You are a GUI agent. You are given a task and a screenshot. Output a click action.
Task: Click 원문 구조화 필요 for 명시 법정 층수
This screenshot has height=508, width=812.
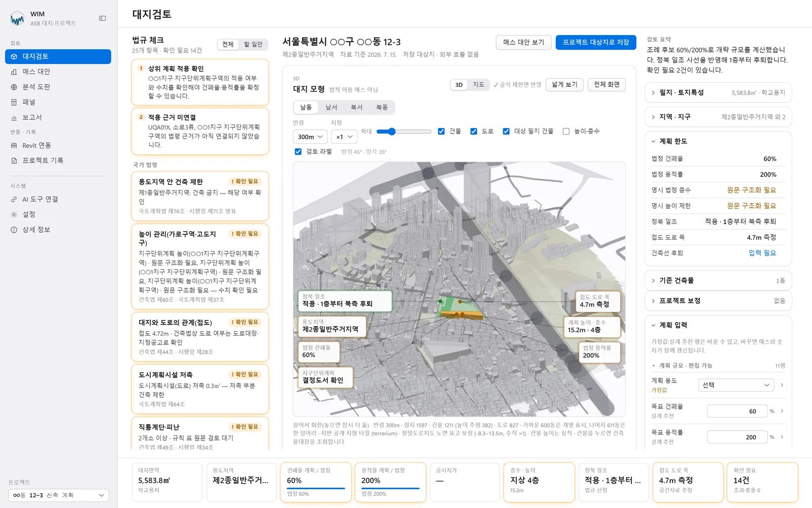(x=752, y=190)
